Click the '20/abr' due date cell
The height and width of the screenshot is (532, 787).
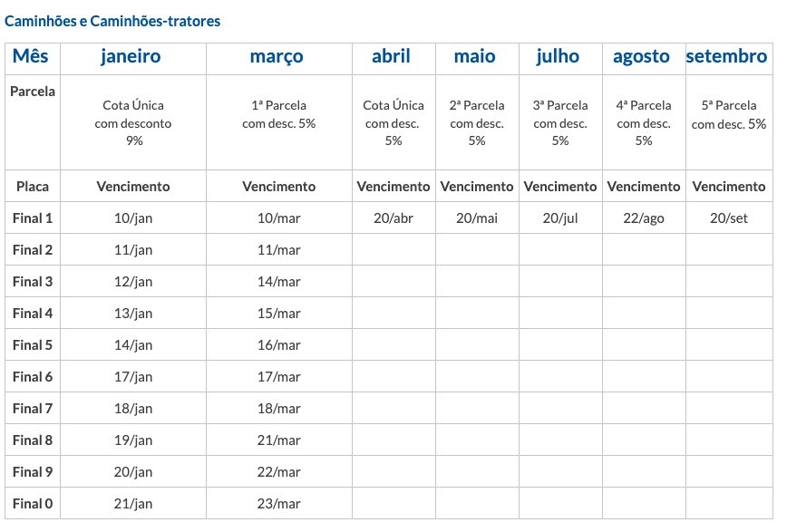tap(393, 218)
